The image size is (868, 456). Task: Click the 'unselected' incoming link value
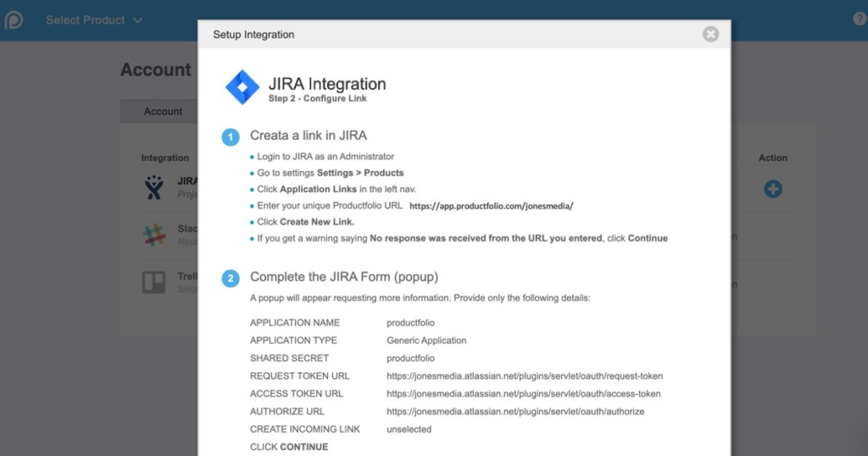click(x=409, y=429)
